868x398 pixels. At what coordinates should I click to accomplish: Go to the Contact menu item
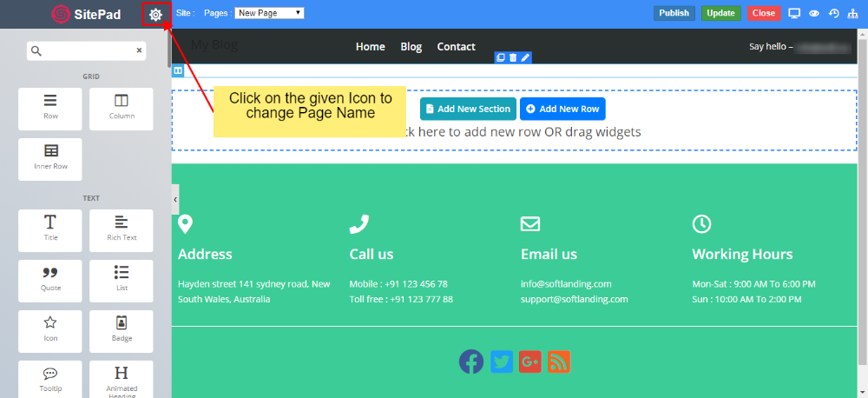[456, 47]
